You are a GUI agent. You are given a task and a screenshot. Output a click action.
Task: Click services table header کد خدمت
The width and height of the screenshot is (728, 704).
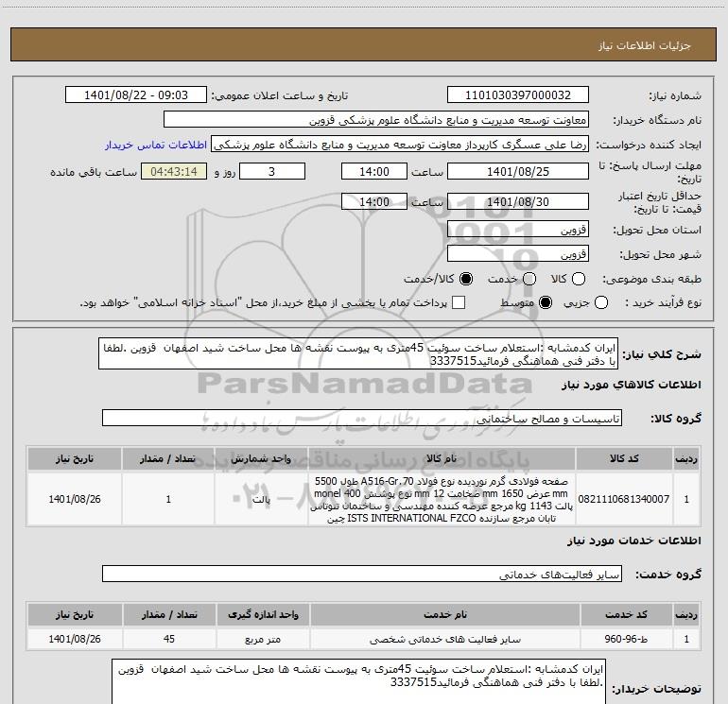tap(626, 614)
